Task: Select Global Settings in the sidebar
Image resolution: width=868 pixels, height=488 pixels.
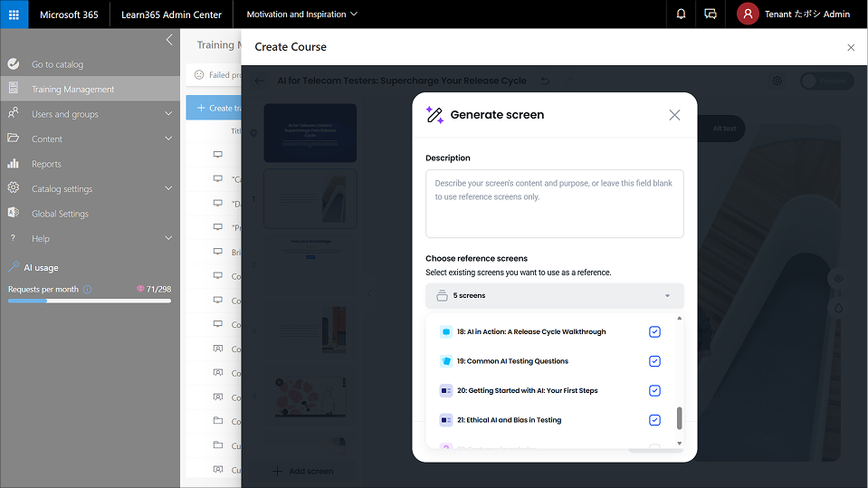Action: [x=60, y=214]
